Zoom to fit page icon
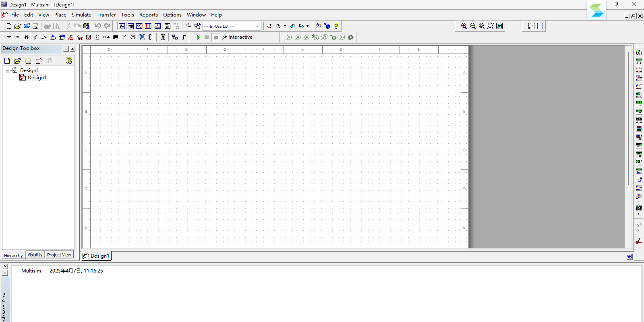The width and height of the screenshot is (644, 322). (491, 26)
